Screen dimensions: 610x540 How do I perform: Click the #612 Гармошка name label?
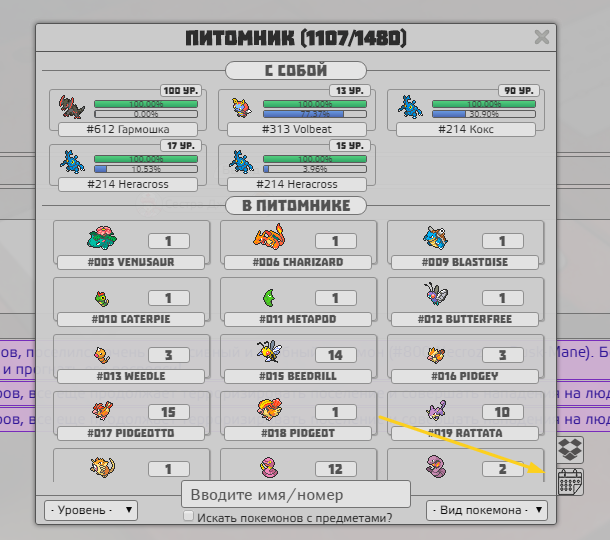pyautogui.click(x=128, y=129)
